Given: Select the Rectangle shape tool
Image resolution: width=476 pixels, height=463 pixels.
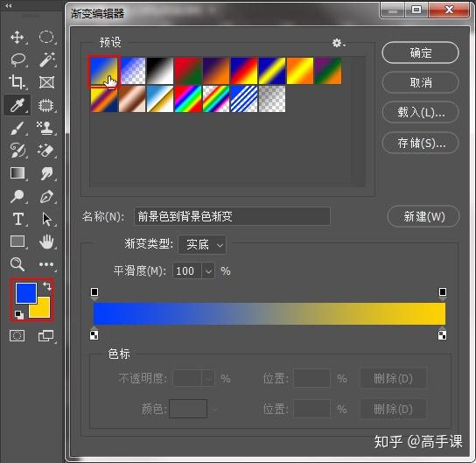Looking at the screenshot, I should (17, 242).
